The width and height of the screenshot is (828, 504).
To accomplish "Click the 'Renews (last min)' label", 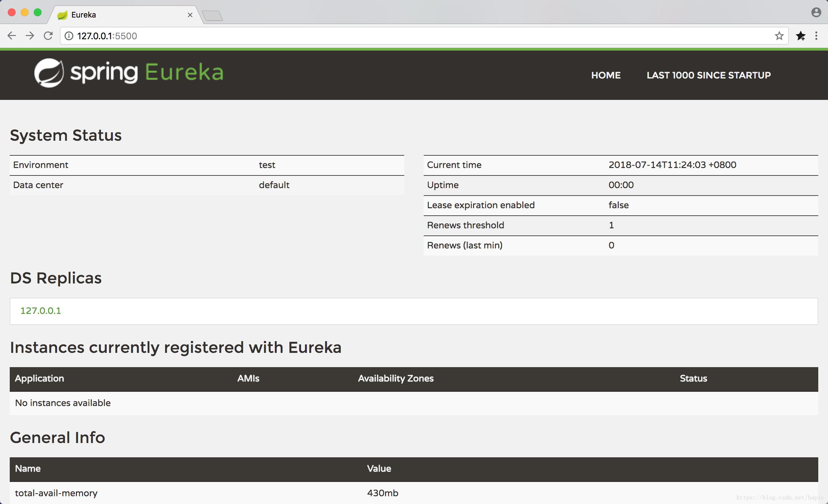I will [464, 246].
